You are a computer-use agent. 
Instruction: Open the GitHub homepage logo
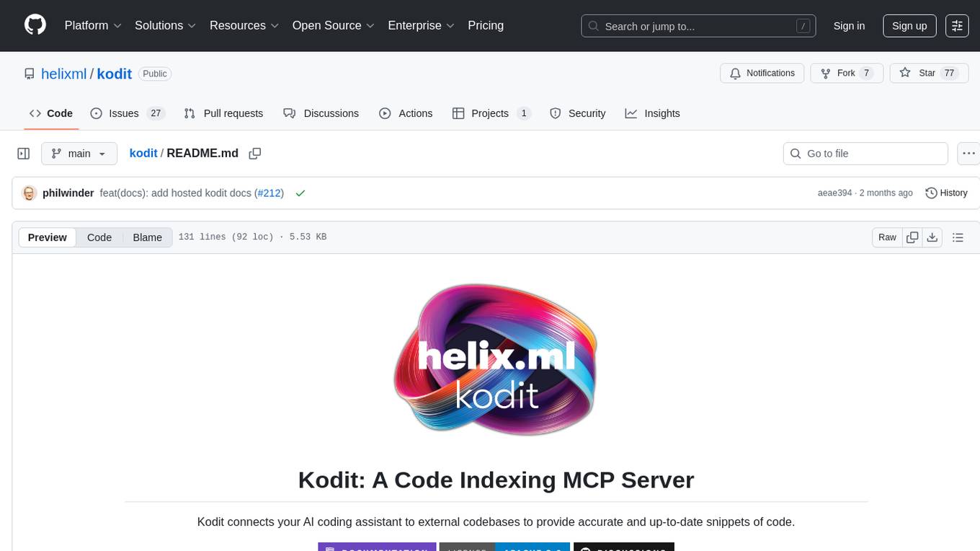click(x=35, y=25)
